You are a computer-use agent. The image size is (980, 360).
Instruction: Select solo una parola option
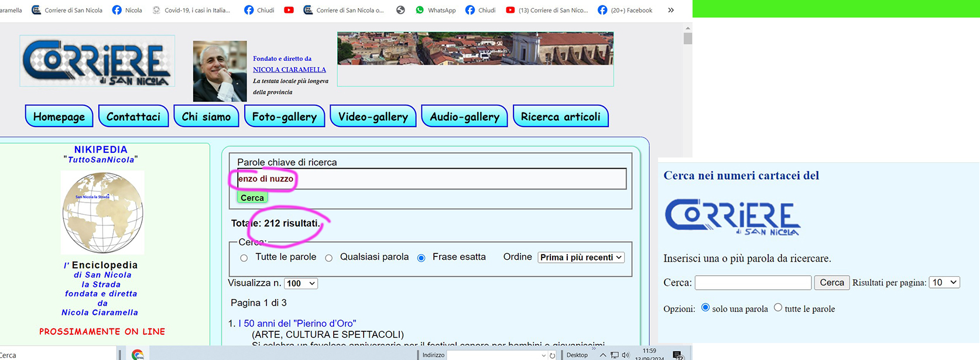705,307
